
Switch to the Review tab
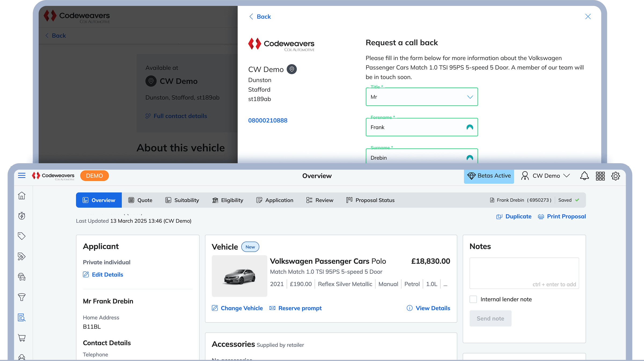(320, 200)
